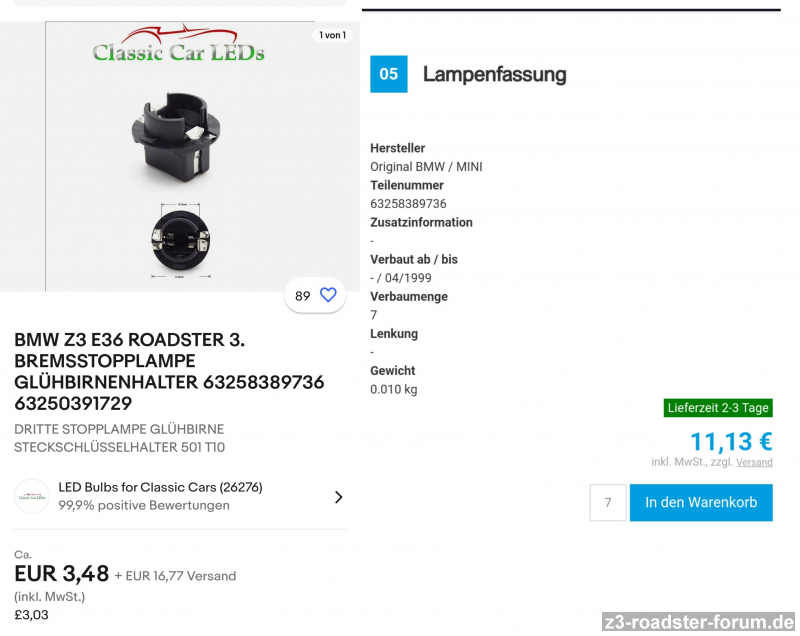Click the bottom socket dimension diagram

pyautogui.click(x=181, y=240)
